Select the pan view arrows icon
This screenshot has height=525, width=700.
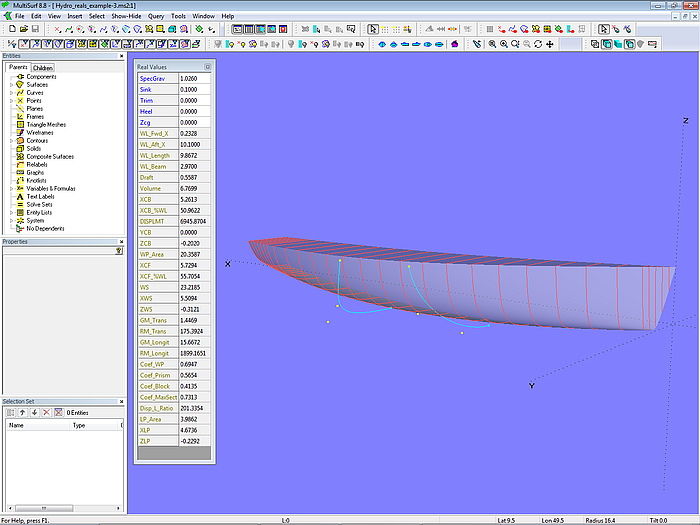pyautogui.click(x=550, y=44)
